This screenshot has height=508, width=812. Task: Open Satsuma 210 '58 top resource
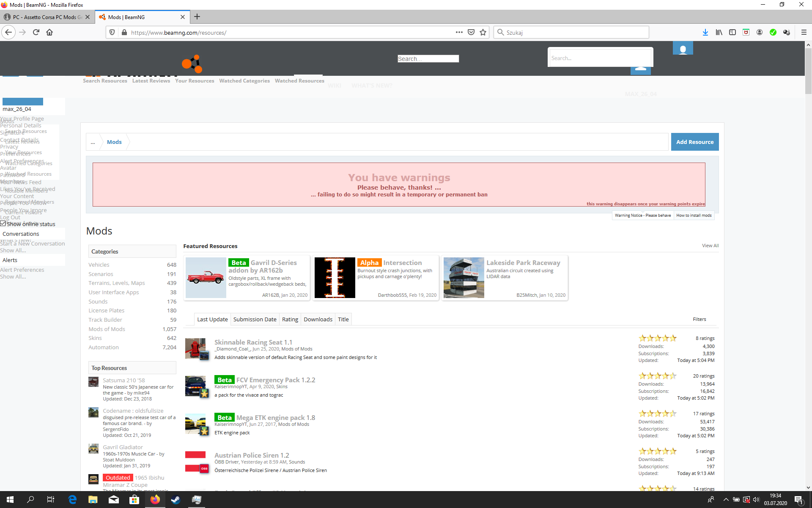click(x=123, y=380)
